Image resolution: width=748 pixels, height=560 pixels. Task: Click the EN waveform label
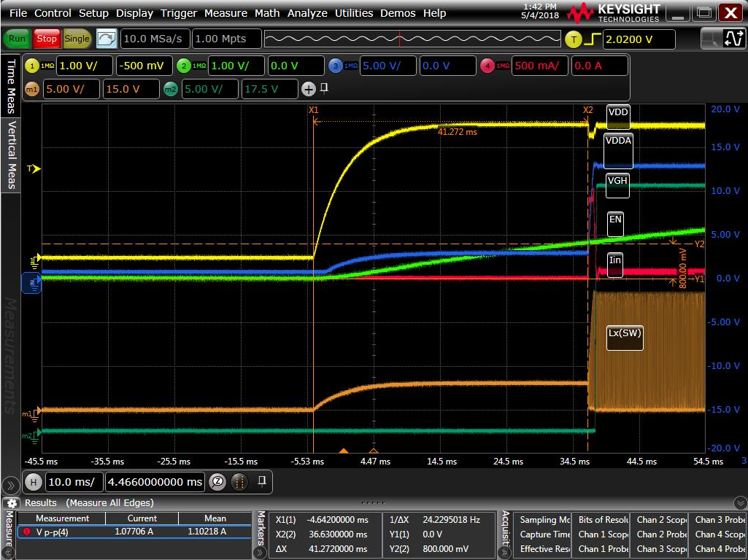click(615, 224)
